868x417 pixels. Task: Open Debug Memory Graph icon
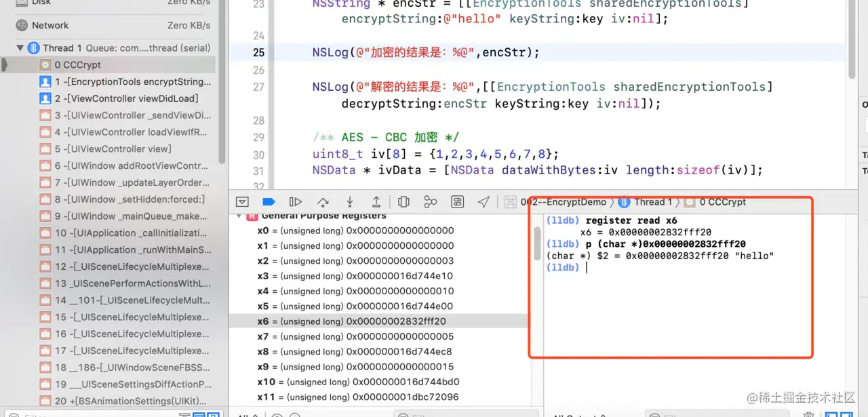431,202
